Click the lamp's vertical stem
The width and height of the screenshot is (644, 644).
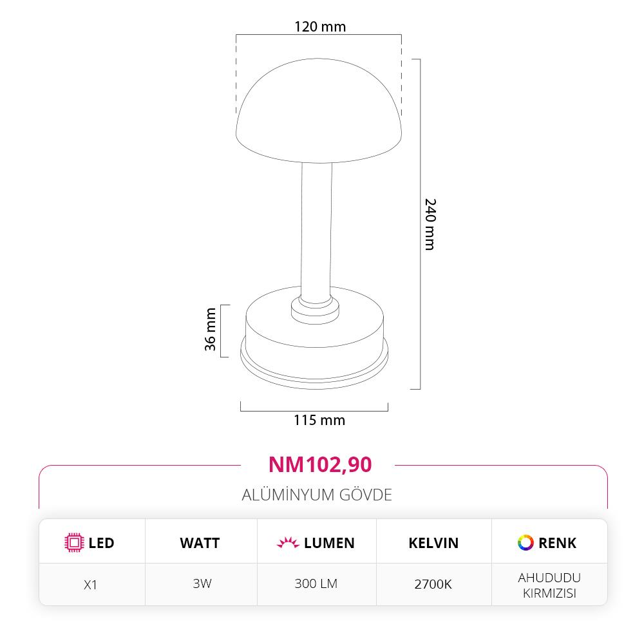tap(316, 225)
